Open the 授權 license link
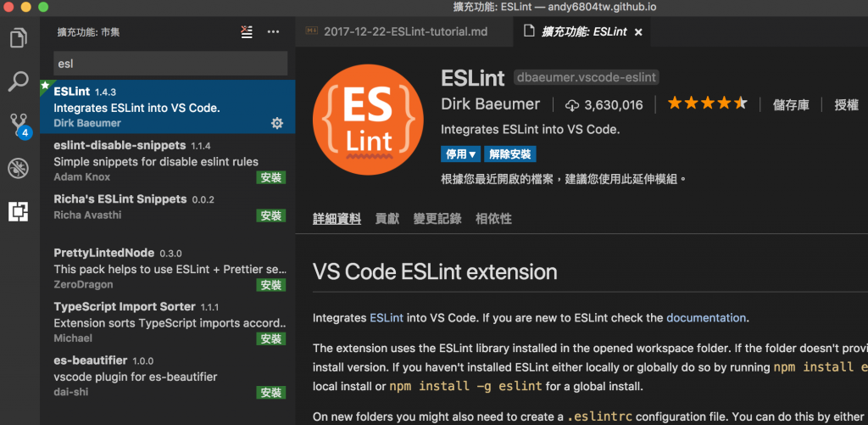 tap(847, 104)
